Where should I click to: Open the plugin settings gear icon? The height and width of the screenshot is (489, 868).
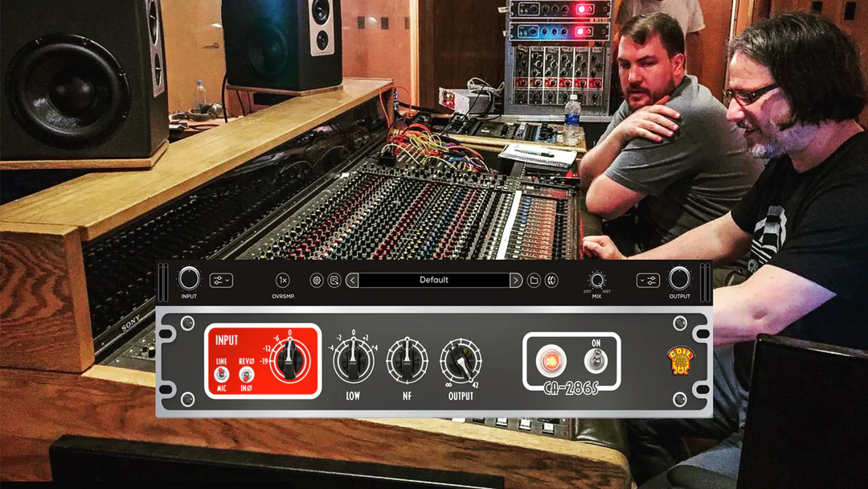click(317, 280)
